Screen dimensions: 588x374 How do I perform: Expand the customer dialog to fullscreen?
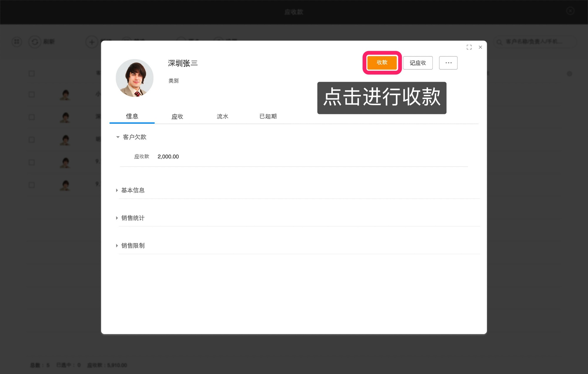[x=469, y=47]
